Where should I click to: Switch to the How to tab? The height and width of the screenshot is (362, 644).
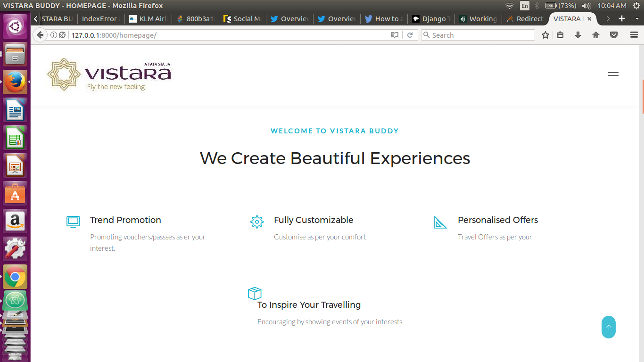point(384,19)
